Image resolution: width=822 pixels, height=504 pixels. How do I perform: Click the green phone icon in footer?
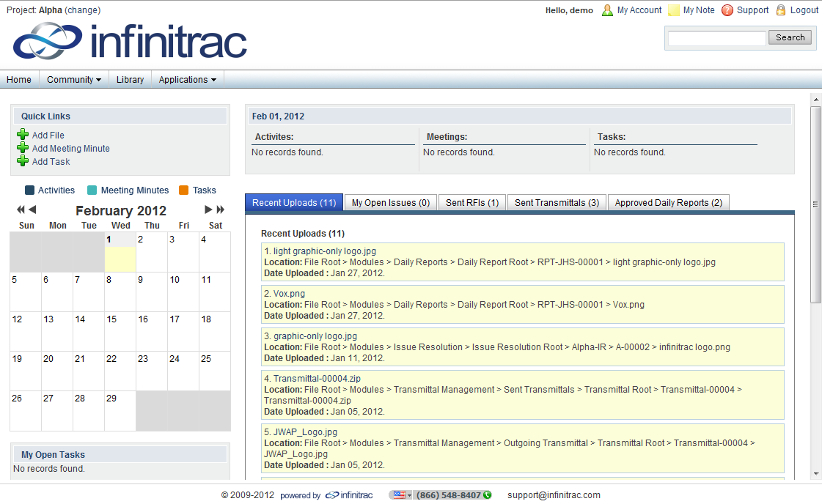(488, 495)
